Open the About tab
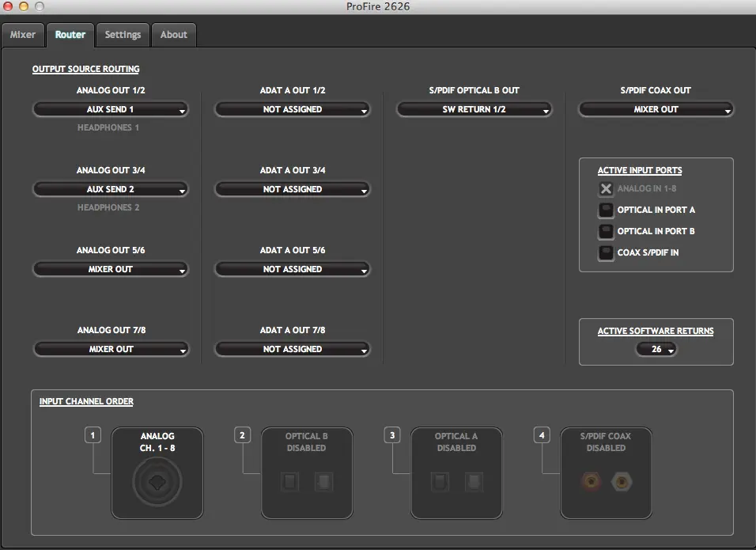 point(174,35)
